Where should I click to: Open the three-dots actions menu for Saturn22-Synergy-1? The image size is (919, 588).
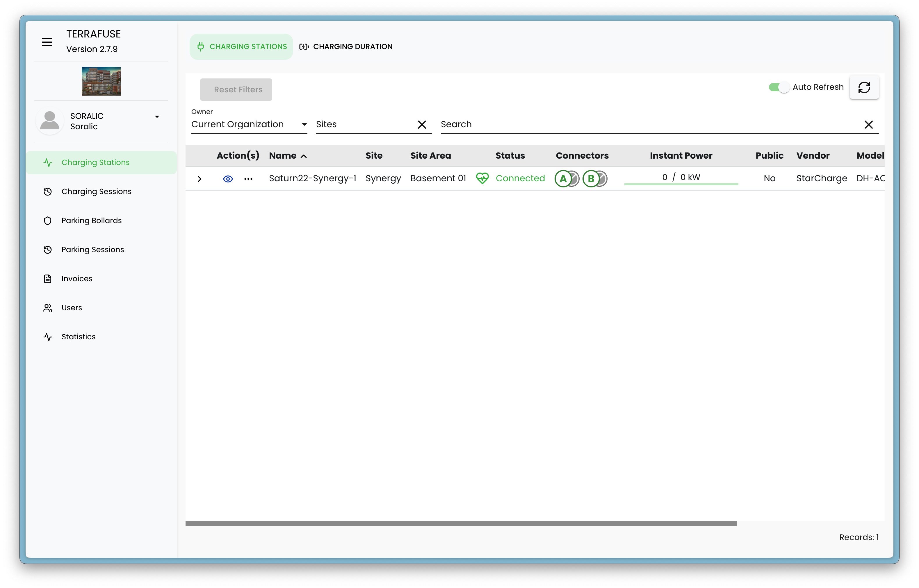(248, 179)
